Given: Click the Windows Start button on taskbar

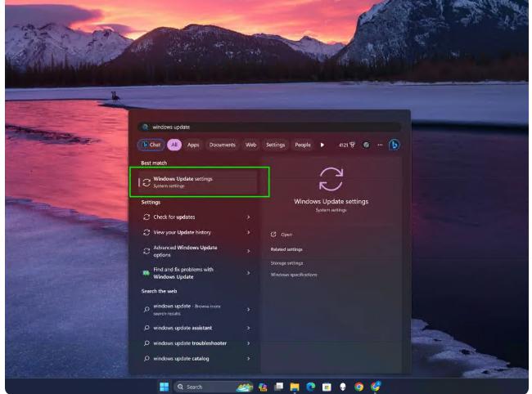Looking at the screenshot, I should coord(164,387).
